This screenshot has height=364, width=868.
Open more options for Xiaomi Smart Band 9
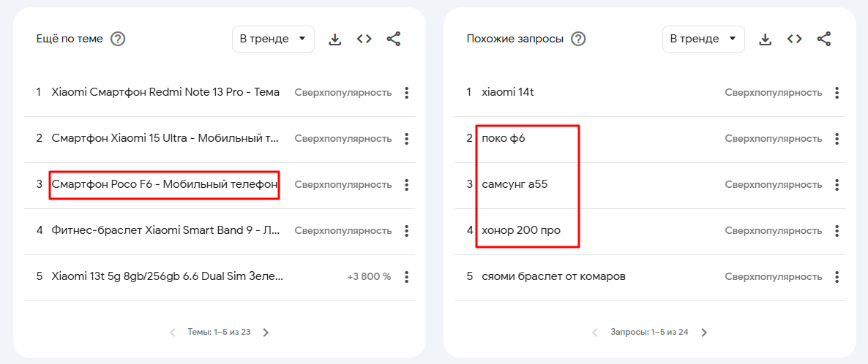(407, 230)
